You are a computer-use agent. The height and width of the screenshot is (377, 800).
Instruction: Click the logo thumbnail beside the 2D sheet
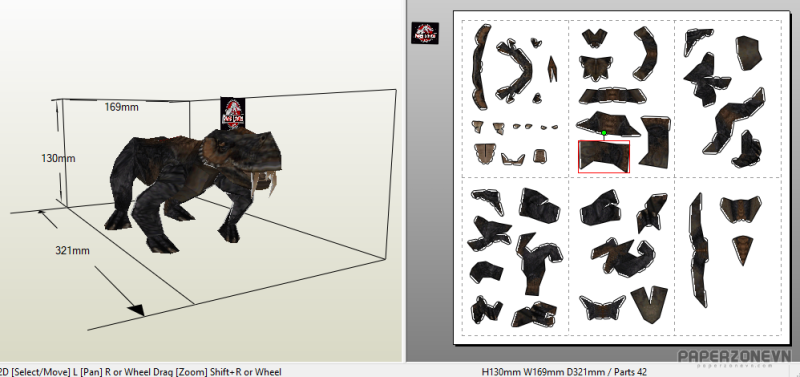425,33
